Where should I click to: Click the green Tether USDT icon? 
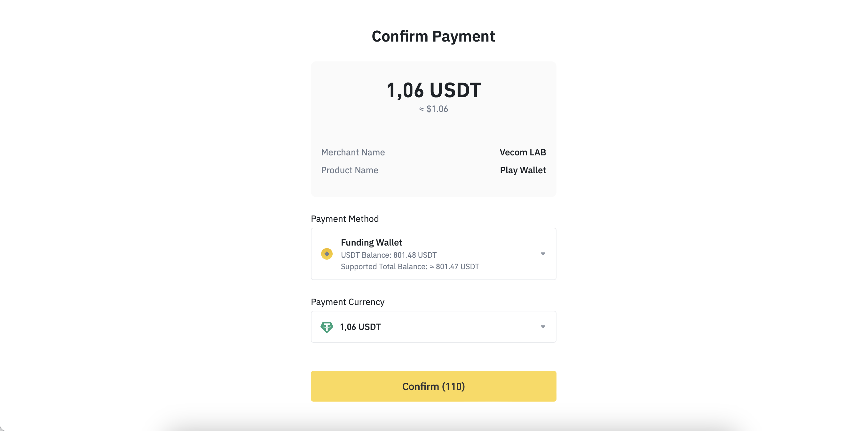click(x=327, y=327)
